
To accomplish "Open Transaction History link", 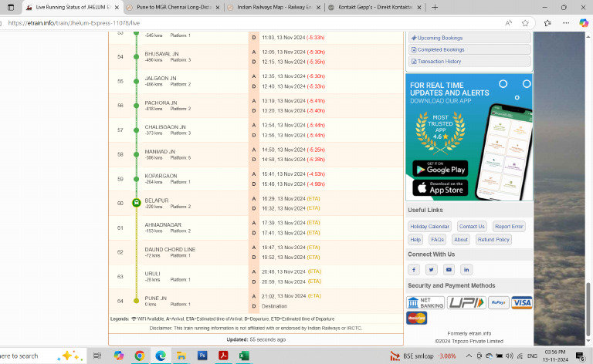I will 469,61.
